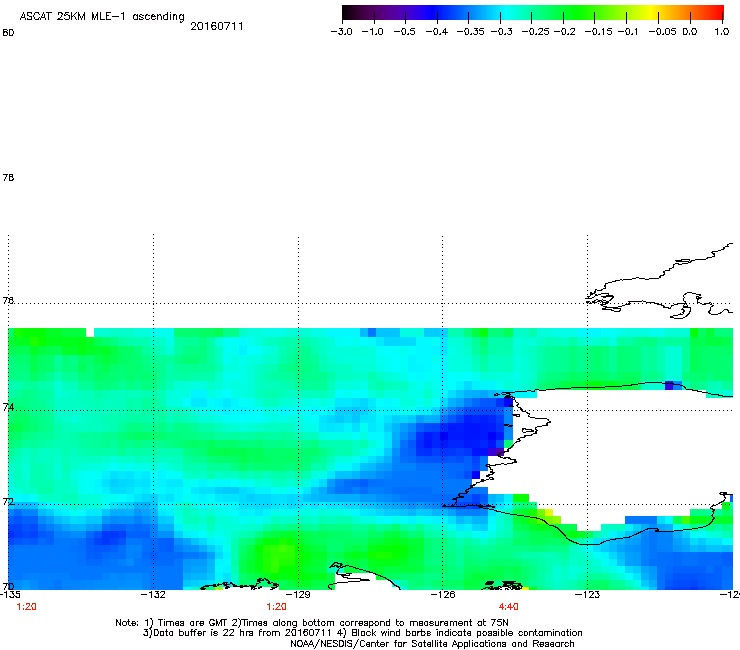Click the yellow section of the color bar
This screenshot has width=740, height=650.
(x=654, y=13)
